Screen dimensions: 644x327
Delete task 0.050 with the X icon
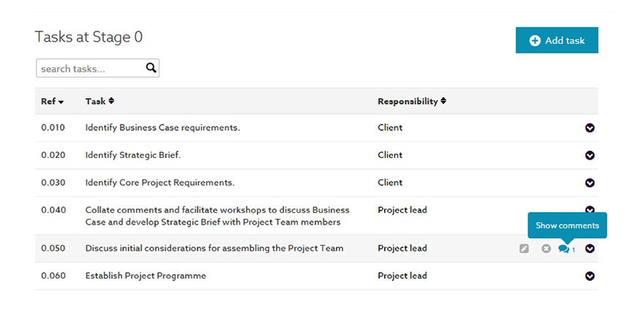[x=546, y=249]
